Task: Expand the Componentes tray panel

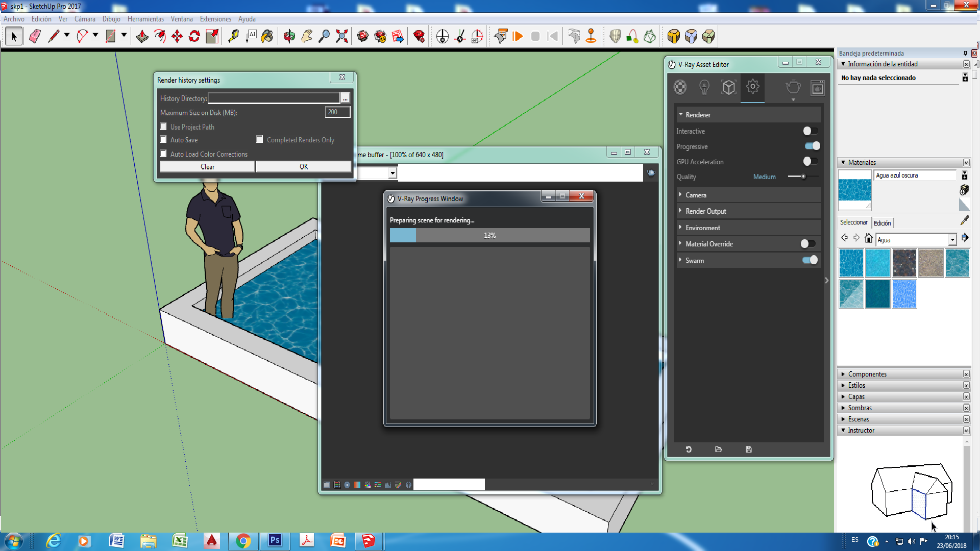Action: coord(867,374)
